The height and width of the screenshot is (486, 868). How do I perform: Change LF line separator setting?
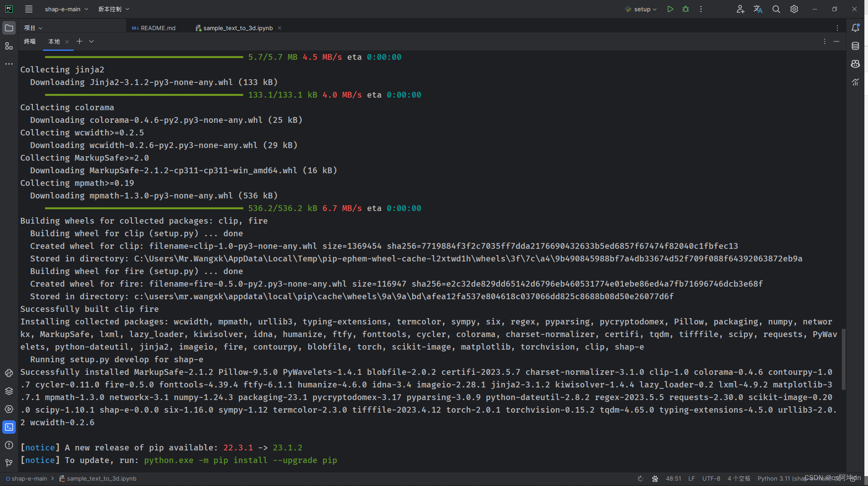tap(692, 479)
